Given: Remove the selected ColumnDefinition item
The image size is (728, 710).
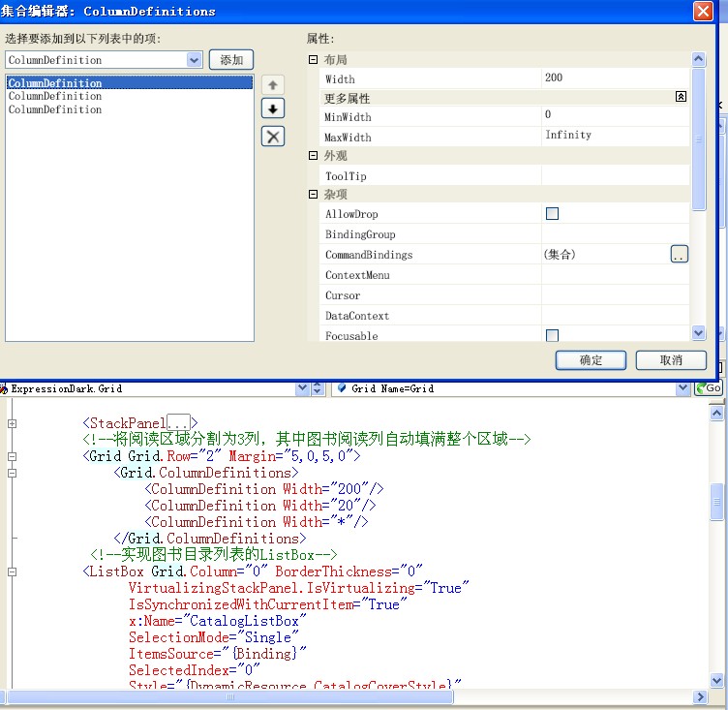Looking at the screenshot, I should point(273,137).
